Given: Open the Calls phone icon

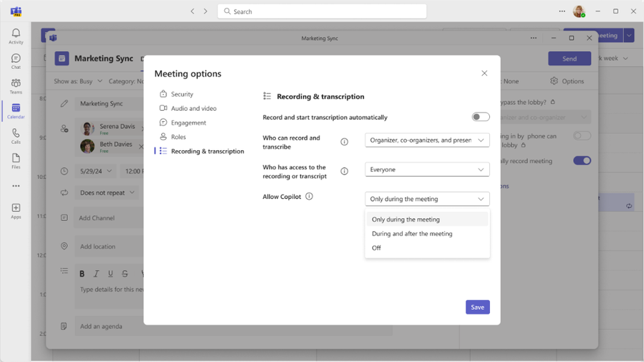Looking at the screenshot, I should [x=15, y=137].
